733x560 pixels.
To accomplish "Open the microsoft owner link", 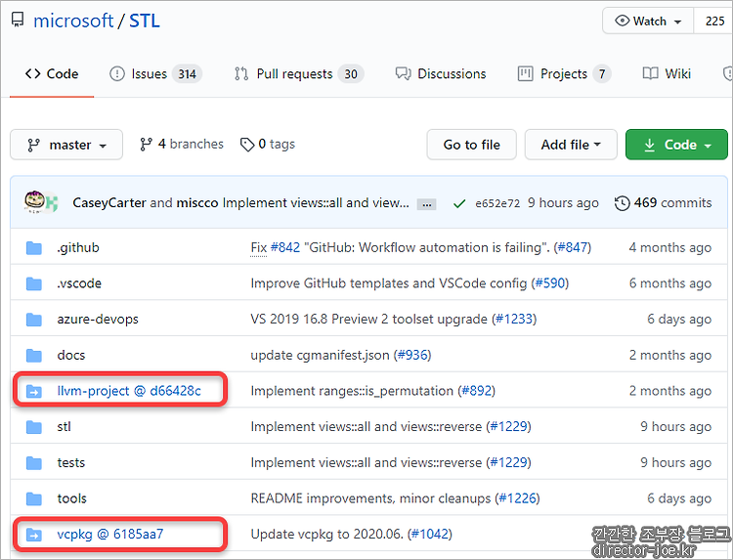I will coord(73,21).
